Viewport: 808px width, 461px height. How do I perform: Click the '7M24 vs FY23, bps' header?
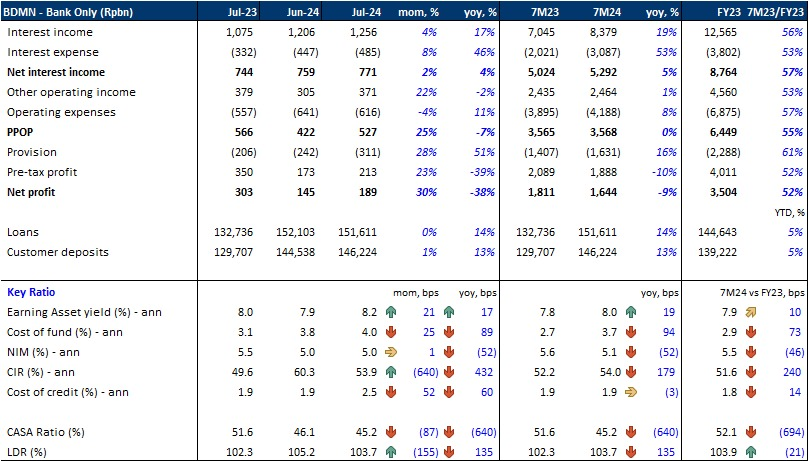(x=762, y=293)
